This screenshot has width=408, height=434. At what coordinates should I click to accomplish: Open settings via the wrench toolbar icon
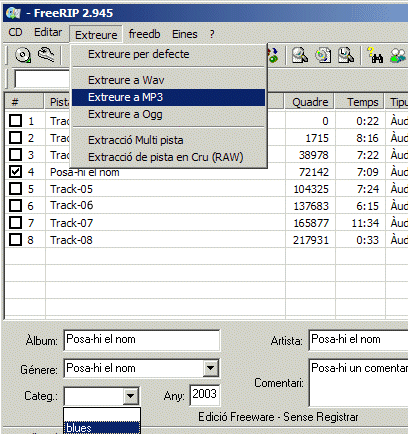click(x=46, y=55)
